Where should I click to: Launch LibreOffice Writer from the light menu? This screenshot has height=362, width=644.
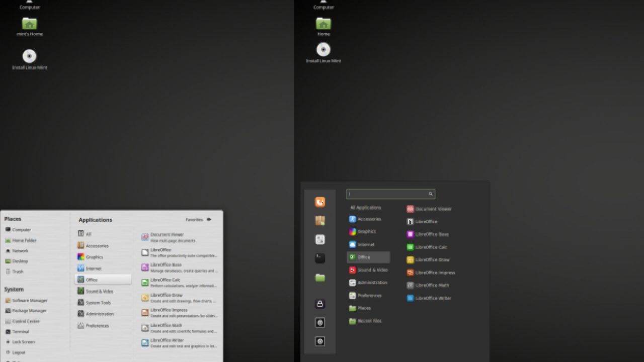pos(179,343)
